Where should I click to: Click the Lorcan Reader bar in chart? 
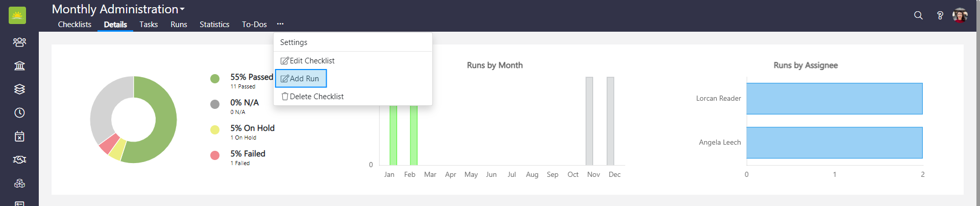pyautogui.click(x=834, y=99)
